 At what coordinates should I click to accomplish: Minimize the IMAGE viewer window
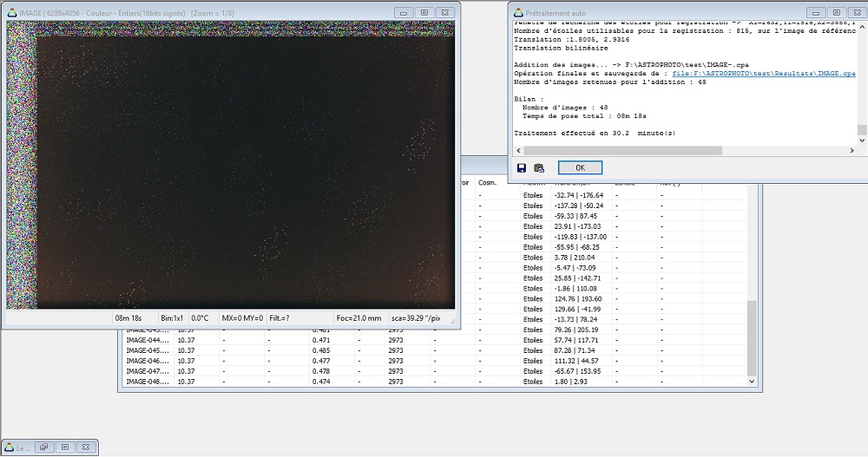tap(403, 13)
